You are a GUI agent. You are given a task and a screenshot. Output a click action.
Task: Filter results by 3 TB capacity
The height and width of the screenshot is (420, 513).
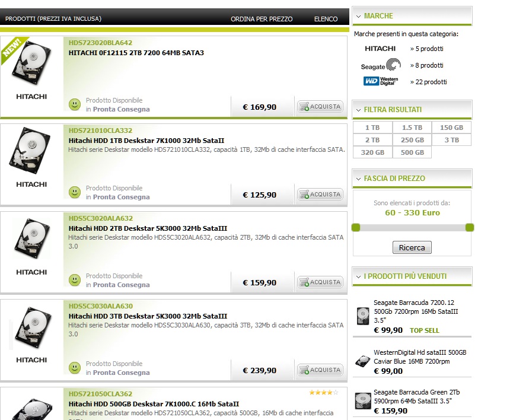(x=451, y=140)
